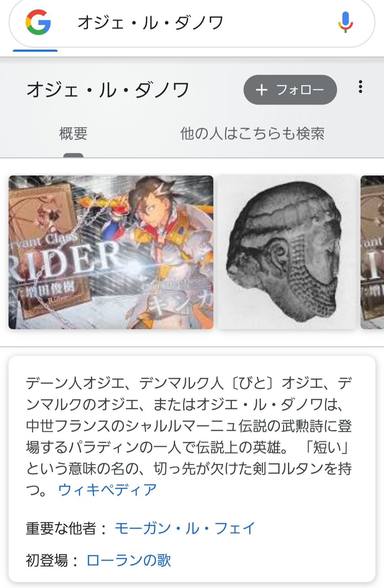Select the 概要 tab

click(73, 134)
